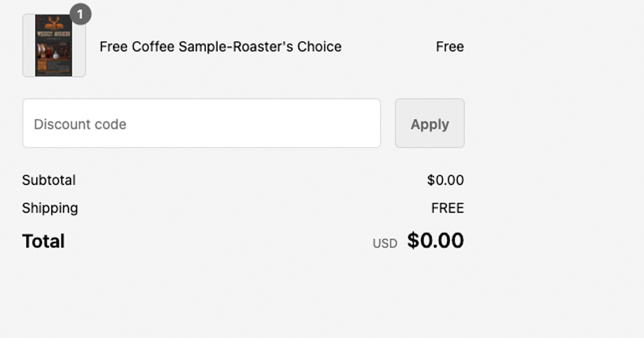The width and height of the screenshot is (644, 338).
Task: Click the Free Coffee Sample product thumbnail
Action: point(54,46)
